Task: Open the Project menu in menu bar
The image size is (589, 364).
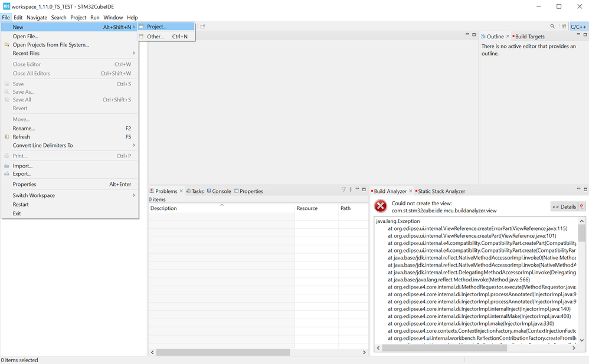Action: tap(78, 17)
